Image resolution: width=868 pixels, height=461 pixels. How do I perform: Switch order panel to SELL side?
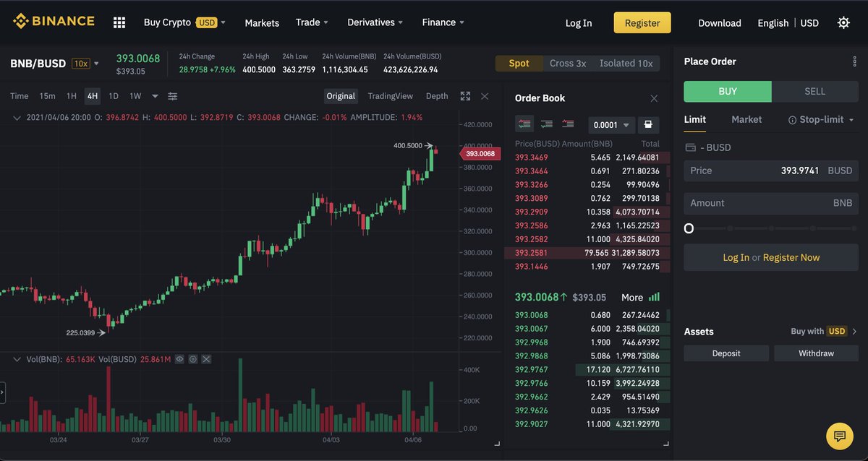tap(814, 91)
